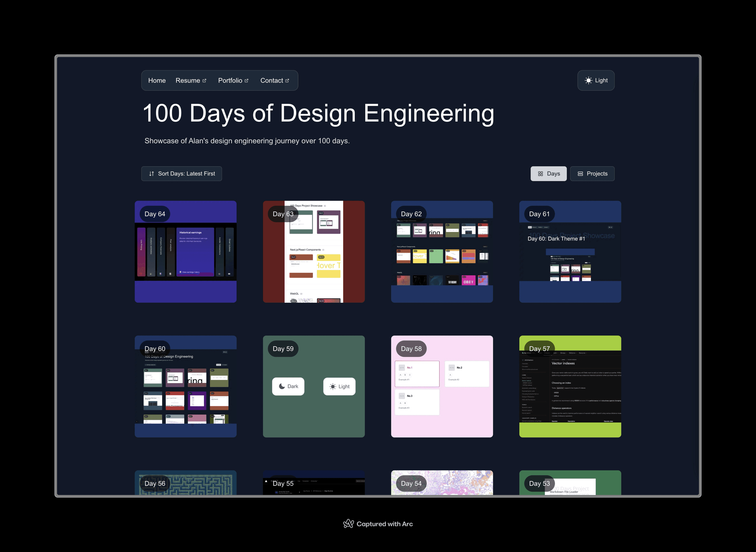Select the No.1 example in Day 58 card
The width and height of the screenshot is (756, 552).
[x=417, y=374]
